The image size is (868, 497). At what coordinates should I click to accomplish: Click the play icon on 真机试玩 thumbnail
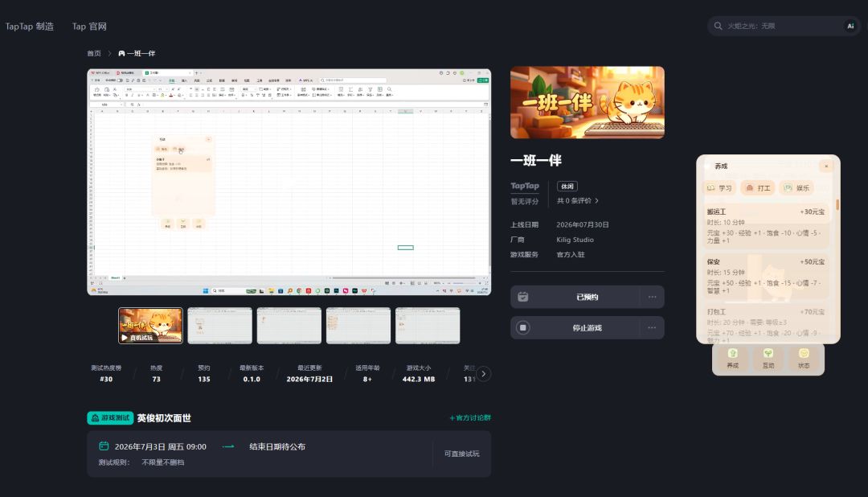(125, 338)
